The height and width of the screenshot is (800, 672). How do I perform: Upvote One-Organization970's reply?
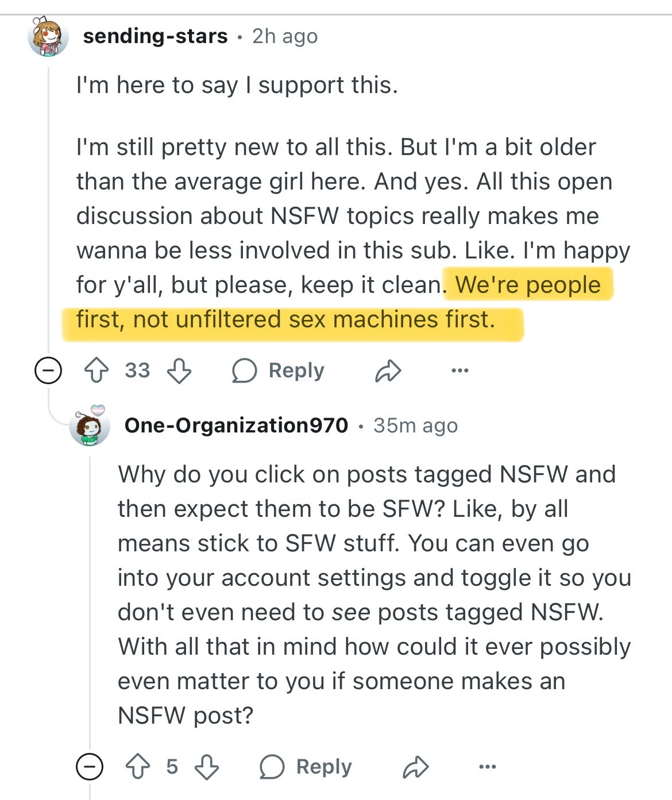(x=138, y=767)
